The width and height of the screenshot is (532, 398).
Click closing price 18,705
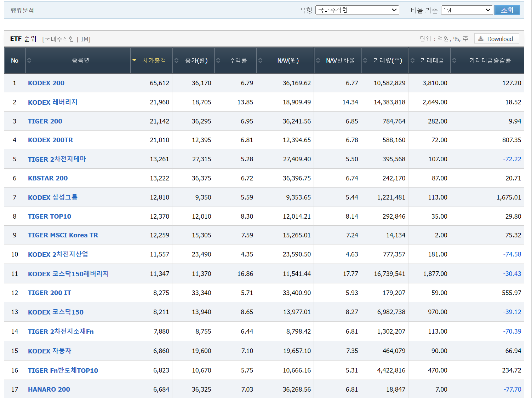[x=201, y=102]
